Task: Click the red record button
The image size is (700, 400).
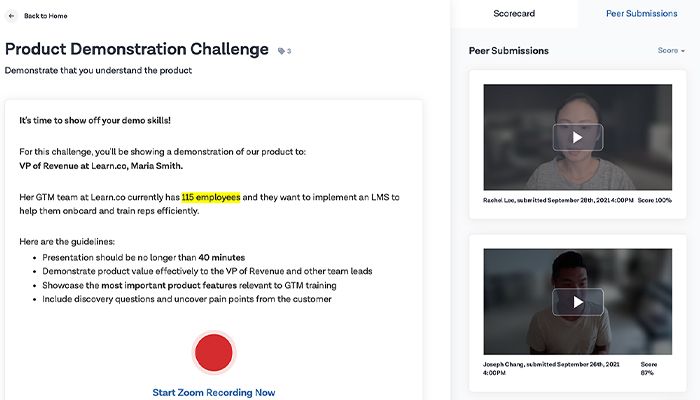Action: (214, 352)
